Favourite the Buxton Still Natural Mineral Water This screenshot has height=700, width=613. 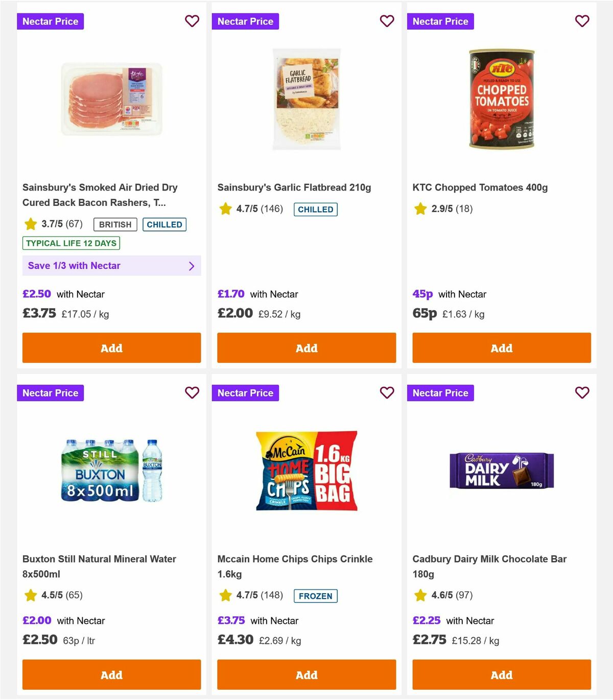click(192, 393)
